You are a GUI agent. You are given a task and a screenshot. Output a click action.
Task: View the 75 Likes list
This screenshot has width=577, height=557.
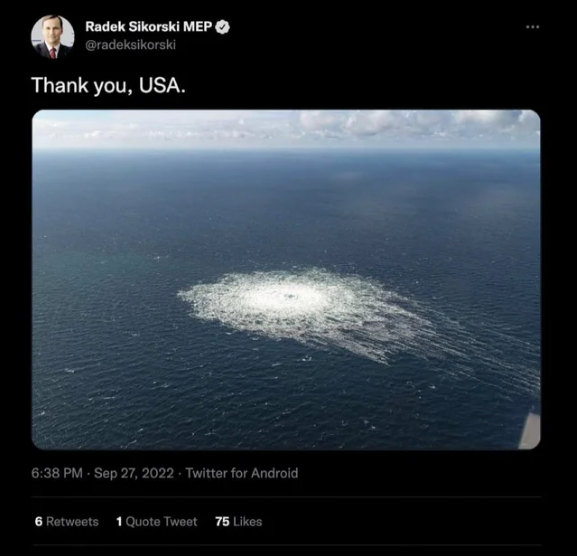pyautogui.click(x=238, y=522)
